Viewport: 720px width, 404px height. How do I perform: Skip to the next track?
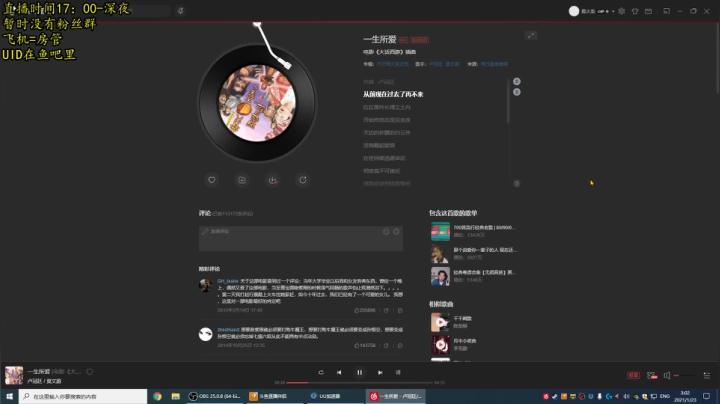pos(380,372)
